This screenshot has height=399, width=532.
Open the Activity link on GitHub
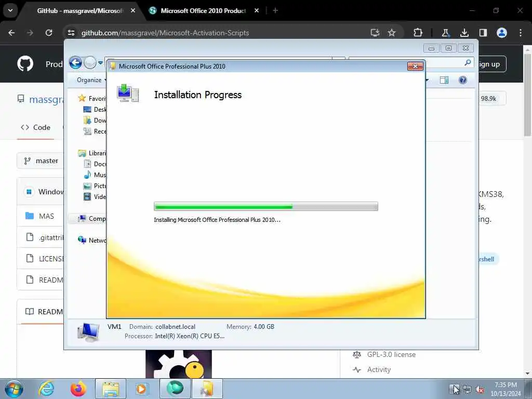click(x=379, y=369)
